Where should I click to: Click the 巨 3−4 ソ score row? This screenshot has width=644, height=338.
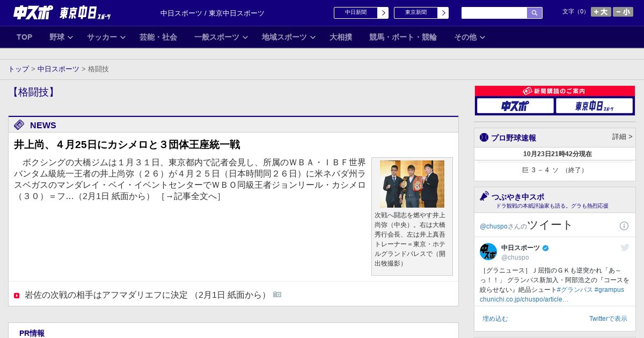tap(555, 170)
